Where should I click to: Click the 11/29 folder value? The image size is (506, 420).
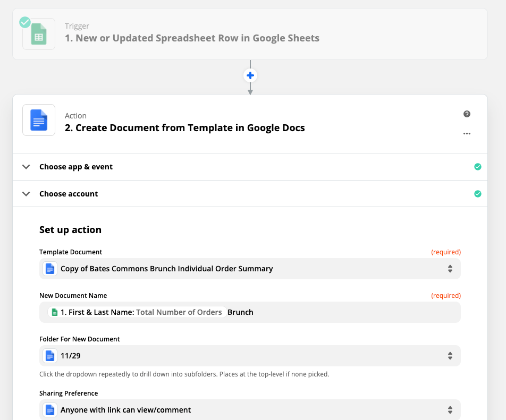coord(70,356)
